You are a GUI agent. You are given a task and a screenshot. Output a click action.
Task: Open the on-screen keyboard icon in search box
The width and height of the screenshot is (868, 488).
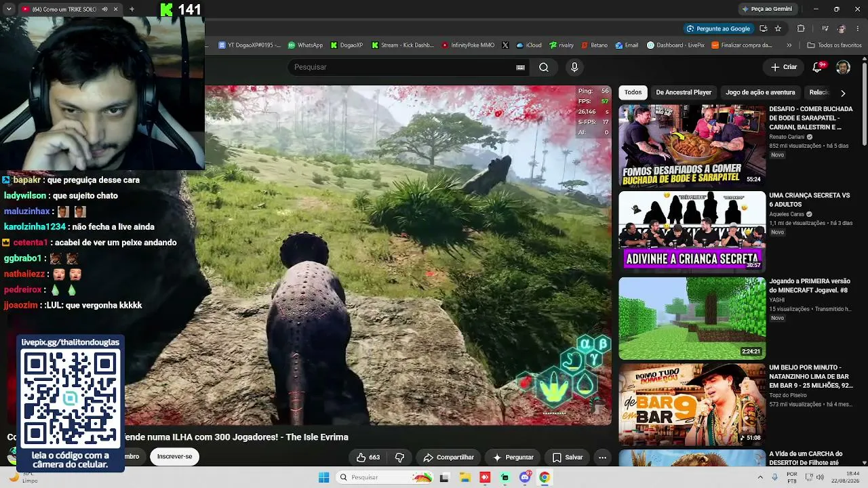520,67
